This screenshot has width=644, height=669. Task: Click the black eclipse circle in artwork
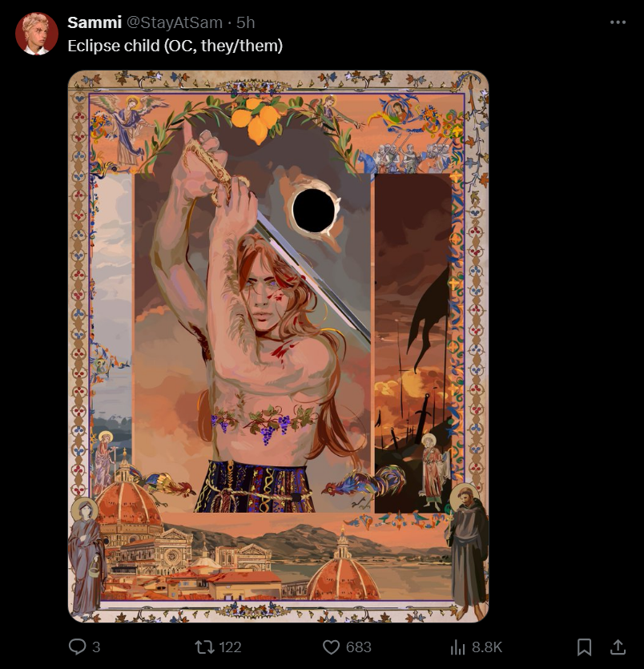(314, 211)
